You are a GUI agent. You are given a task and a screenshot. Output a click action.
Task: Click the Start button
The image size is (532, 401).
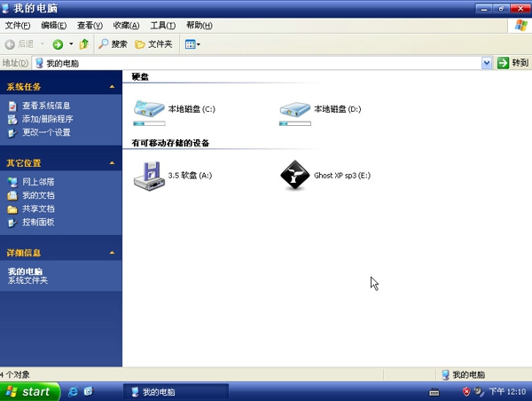(30, 392)
